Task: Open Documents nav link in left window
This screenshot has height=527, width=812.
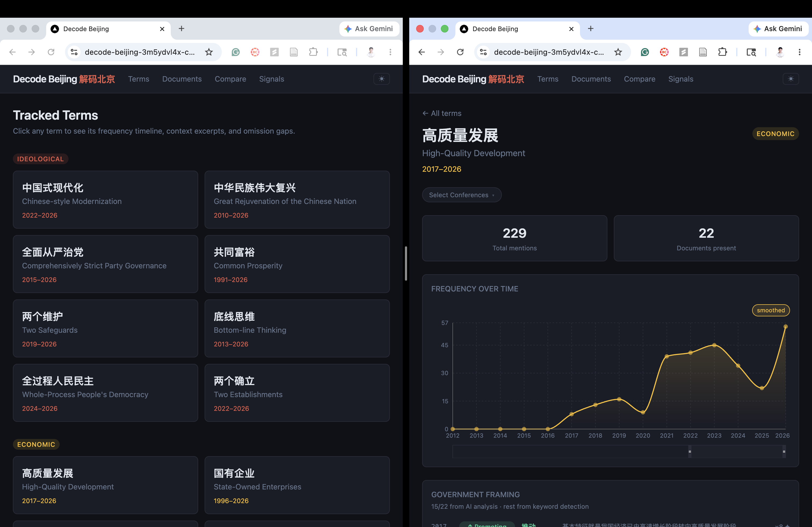Action: tap(182, 79)
